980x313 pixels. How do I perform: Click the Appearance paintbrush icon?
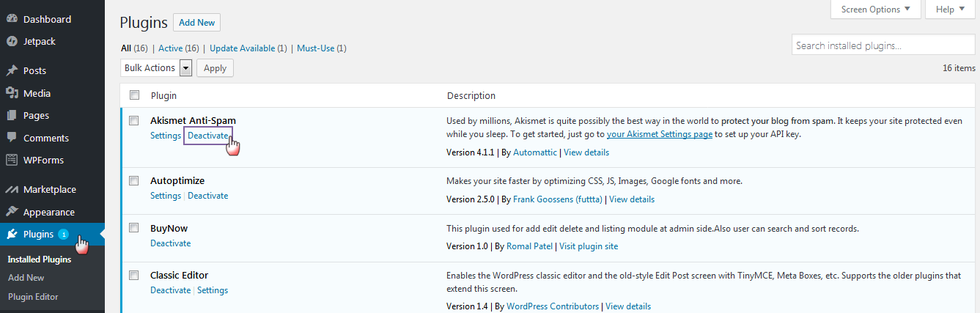12,212
